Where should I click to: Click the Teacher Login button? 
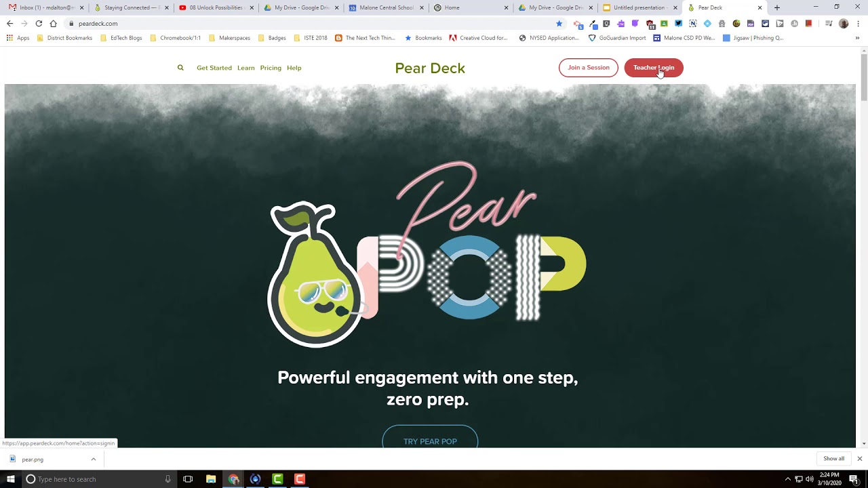pyautogui.click(x=654, y=68)
